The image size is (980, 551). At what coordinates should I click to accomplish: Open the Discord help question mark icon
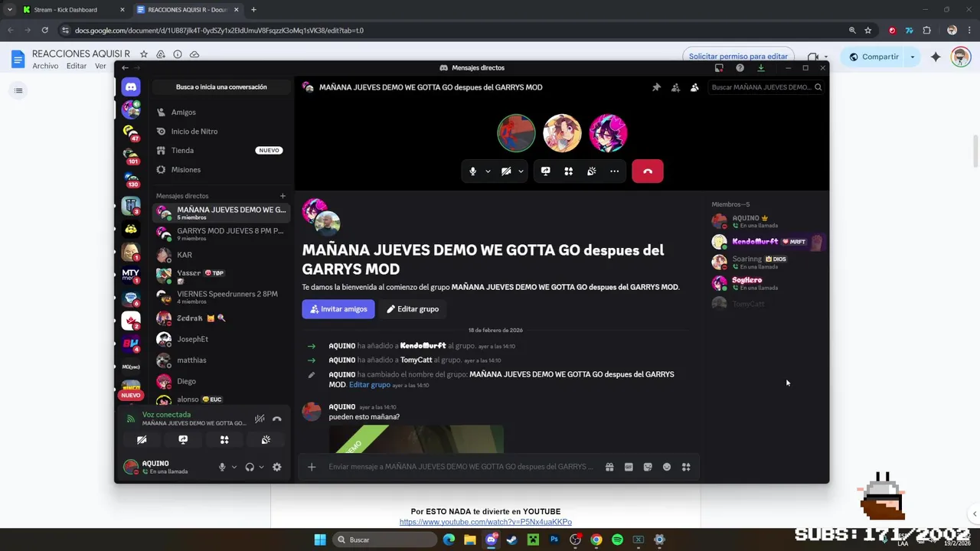(740, 68)
